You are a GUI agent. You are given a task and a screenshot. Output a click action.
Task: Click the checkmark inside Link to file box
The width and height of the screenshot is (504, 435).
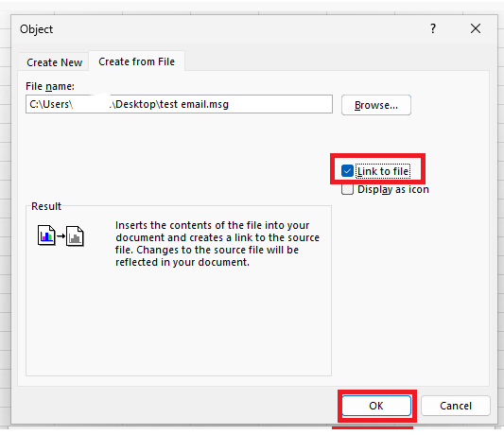pos(347,171)
